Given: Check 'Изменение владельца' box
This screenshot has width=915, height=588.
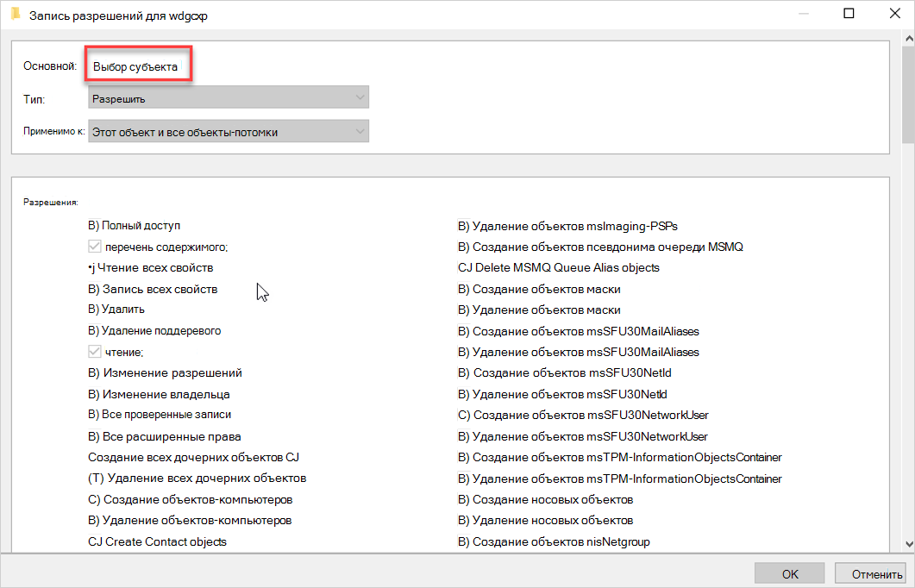Looking at the screenshot, I should pos(94,394).
